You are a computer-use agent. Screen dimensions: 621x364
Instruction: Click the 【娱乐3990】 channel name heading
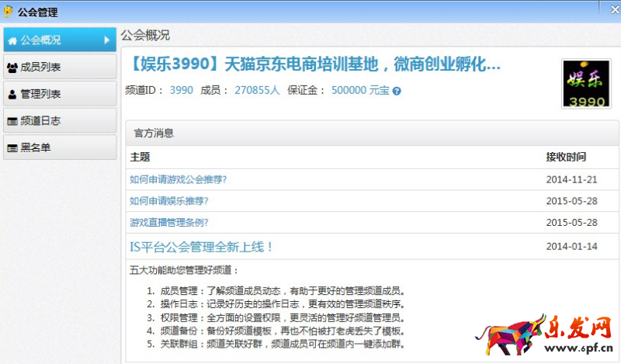tap(312, 63)
